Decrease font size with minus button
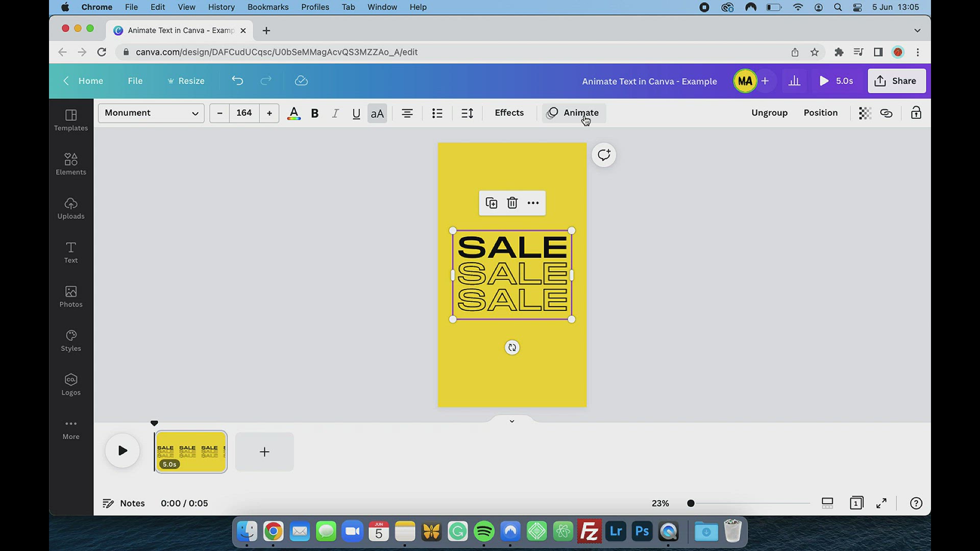 coord(219,113)
